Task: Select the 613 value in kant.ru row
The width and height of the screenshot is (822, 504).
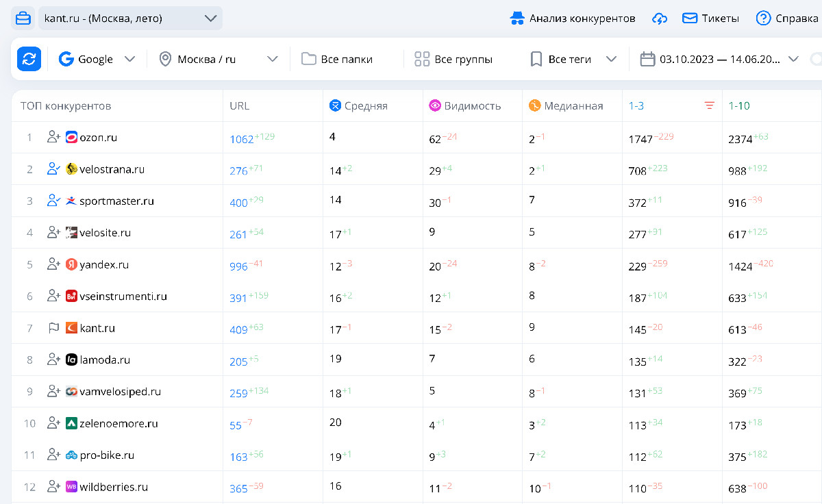Action: pyautogui.click(x=738, y=330)
